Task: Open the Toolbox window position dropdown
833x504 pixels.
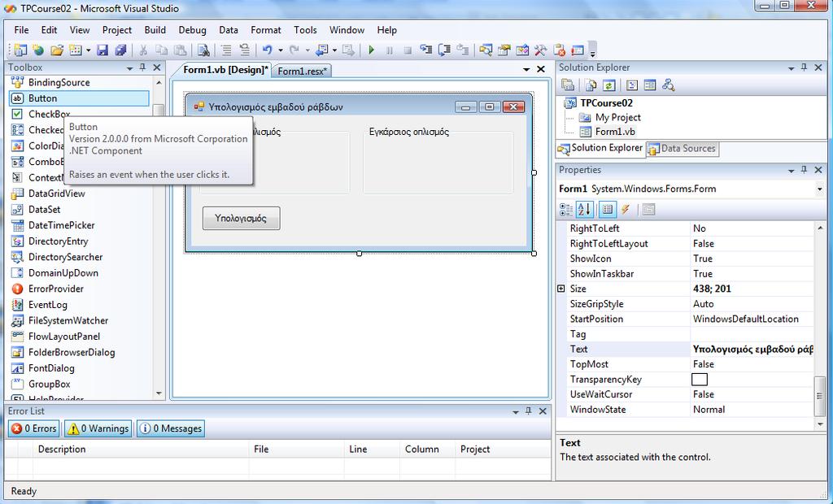Action: [129, 68]
